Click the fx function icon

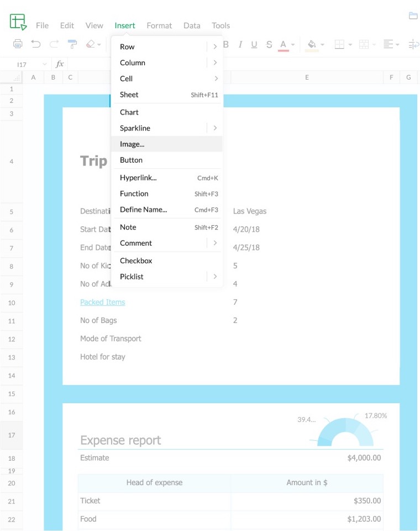pyautogui.click(x=60, y=64)
